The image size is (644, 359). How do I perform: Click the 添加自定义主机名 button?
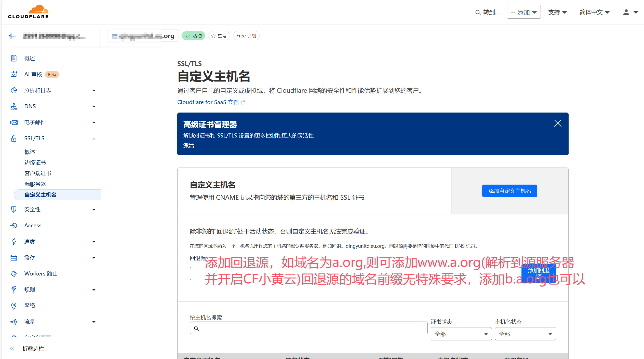[x=509, y=191]
